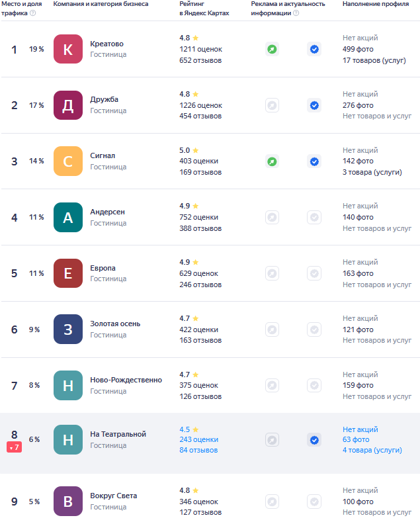Screen dimensions: 420x526
Task: Click the help icon near Реклама и актуальность информации
Action: click(x=296, y=13)
